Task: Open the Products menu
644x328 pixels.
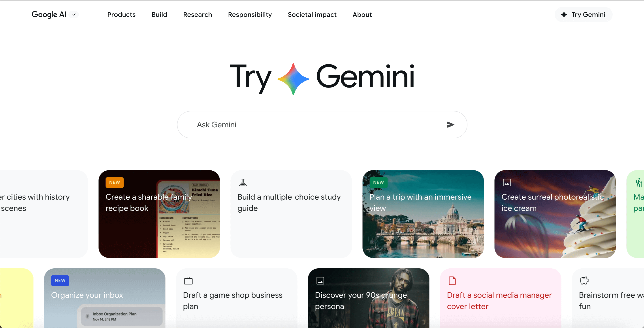Action: (121, 15)
